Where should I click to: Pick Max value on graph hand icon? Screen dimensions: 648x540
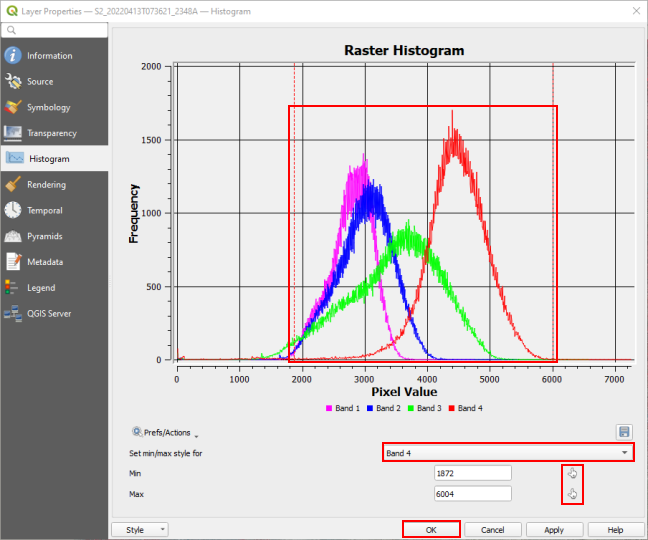(572, 494)
